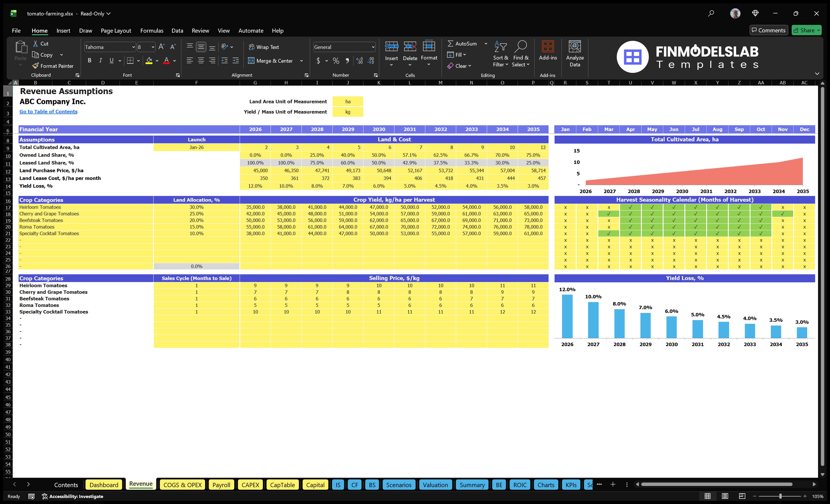This screenshot has width=830, height=504.
Task: Click the horizontal sheet scrollbar
Action: 716,484
